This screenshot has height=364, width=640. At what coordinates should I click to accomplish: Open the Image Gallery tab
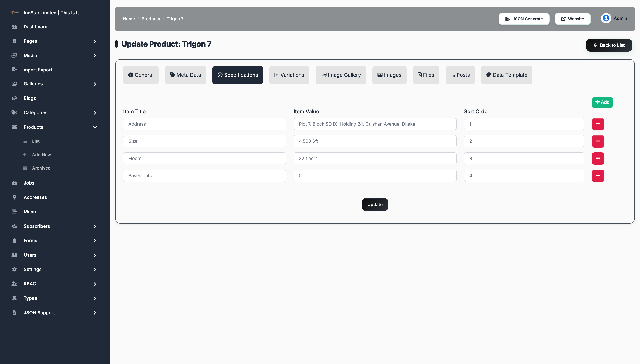(x=341, y=75)
